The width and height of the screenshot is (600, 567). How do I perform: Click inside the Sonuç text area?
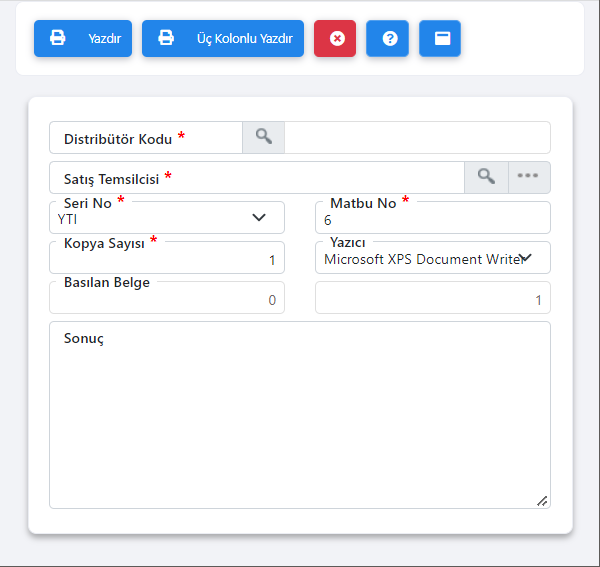coord(299,420)
